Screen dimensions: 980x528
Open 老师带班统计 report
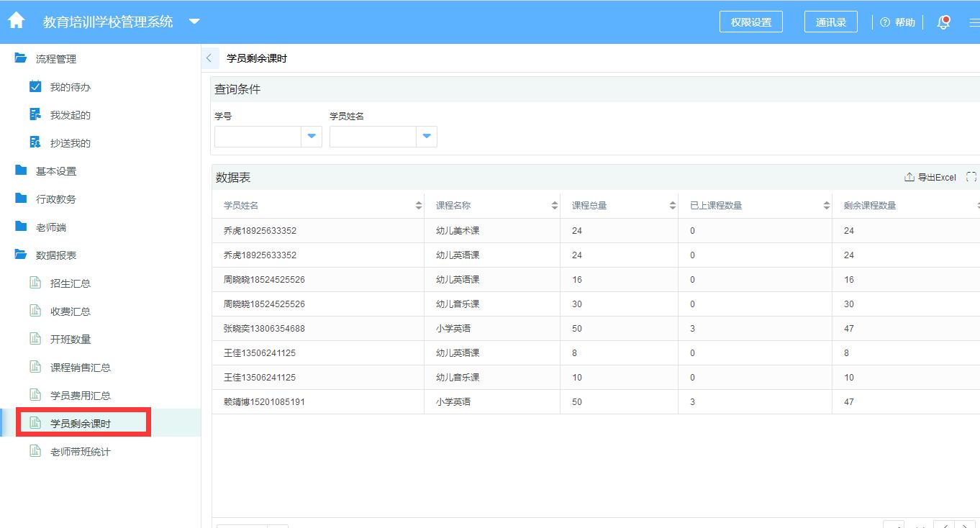pos(81,452)
